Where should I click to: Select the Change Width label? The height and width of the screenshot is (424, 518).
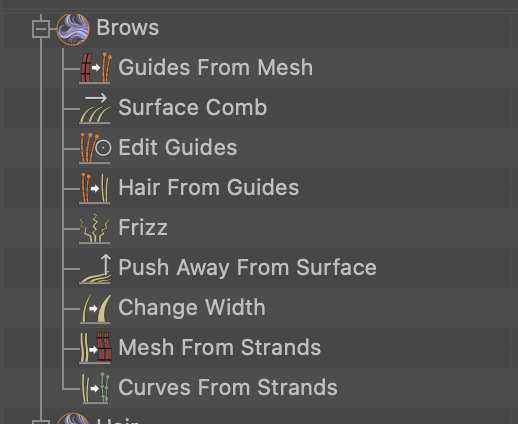point(192,307)
